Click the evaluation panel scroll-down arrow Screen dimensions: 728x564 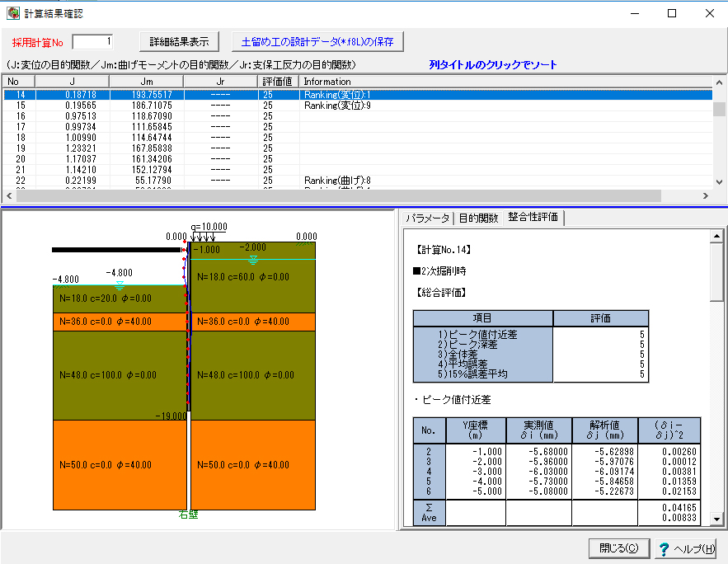point(716,519)
